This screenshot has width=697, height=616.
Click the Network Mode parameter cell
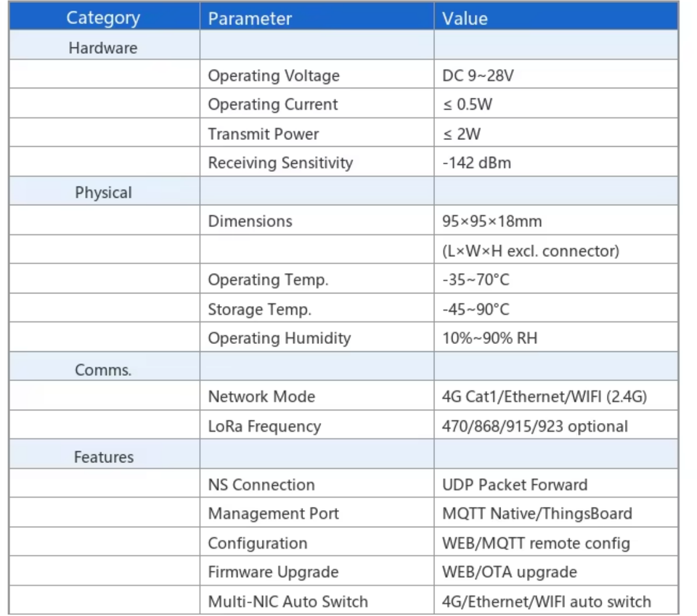(317, 395)
